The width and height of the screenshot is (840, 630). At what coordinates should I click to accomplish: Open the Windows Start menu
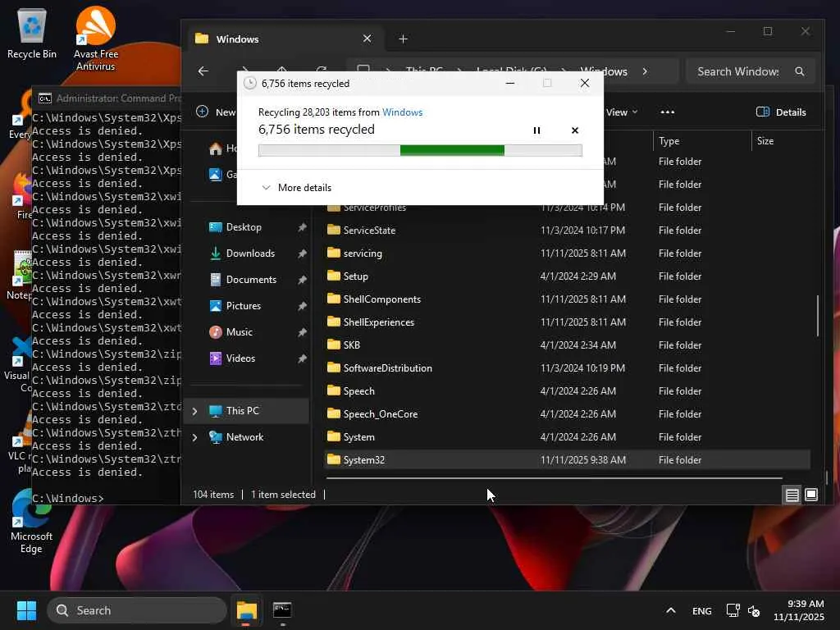coord(26,610)
